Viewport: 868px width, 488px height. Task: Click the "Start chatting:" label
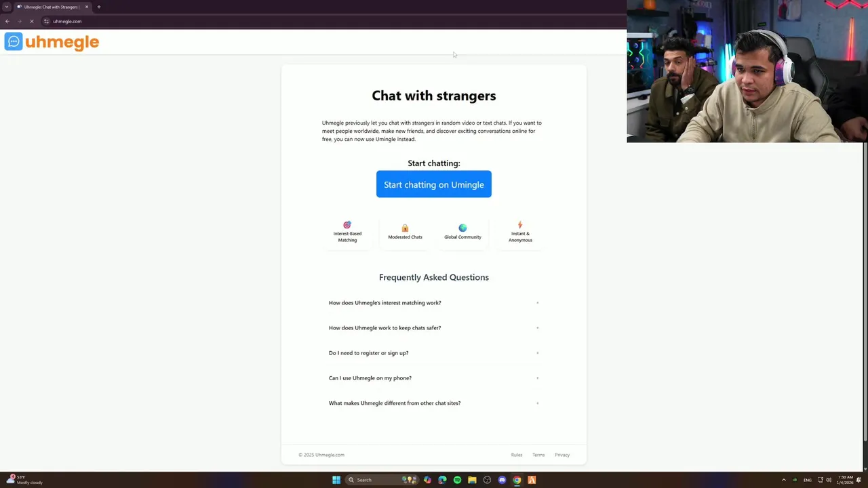point(434,163)
